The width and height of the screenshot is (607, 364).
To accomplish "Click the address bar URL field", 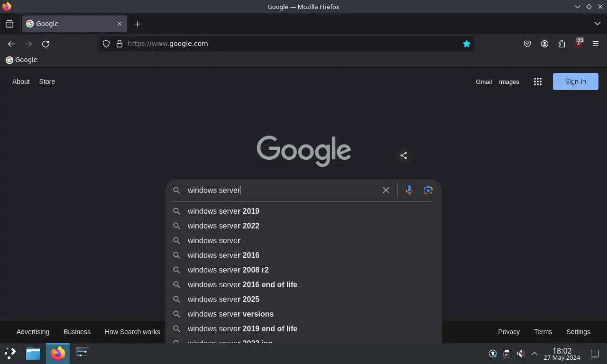I will 286,44.
